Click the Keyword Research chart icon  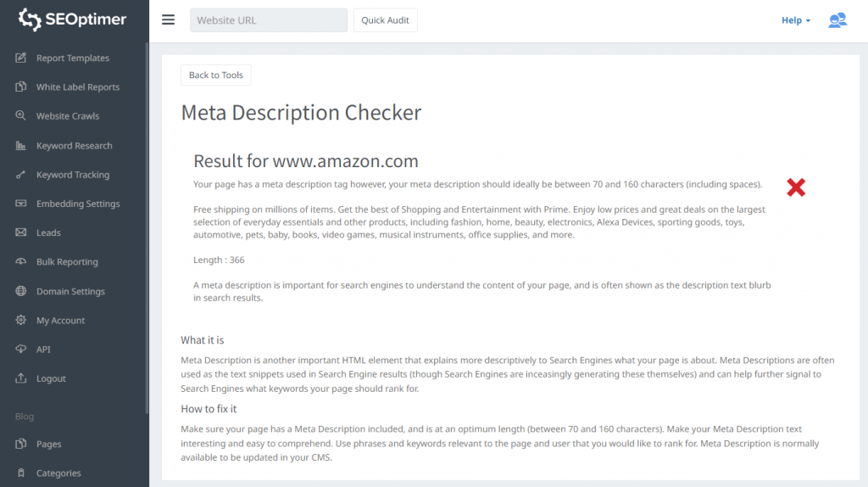[x=20, y=146]
